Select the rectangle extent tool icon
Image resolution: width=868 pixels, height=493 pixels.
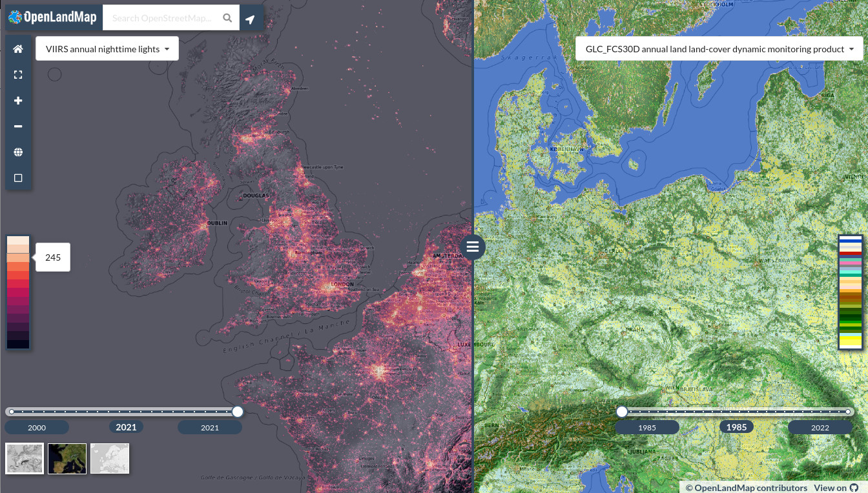(x=17, y=177)
